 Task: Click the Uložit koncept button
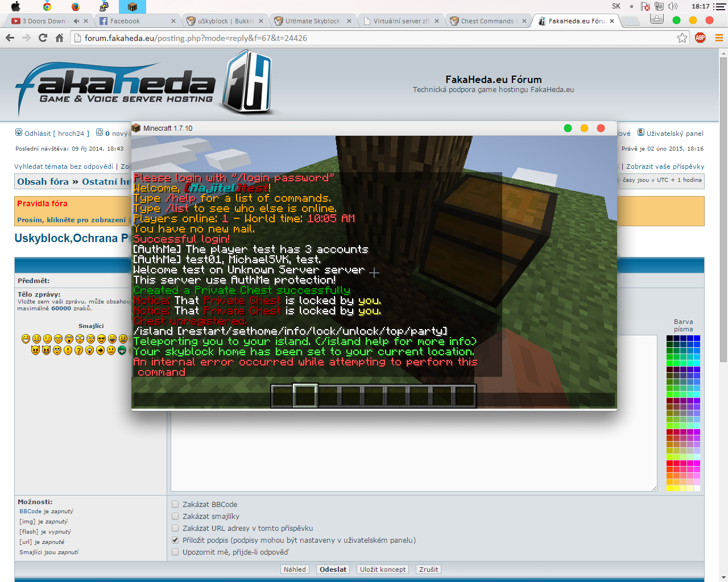point(383,569)
